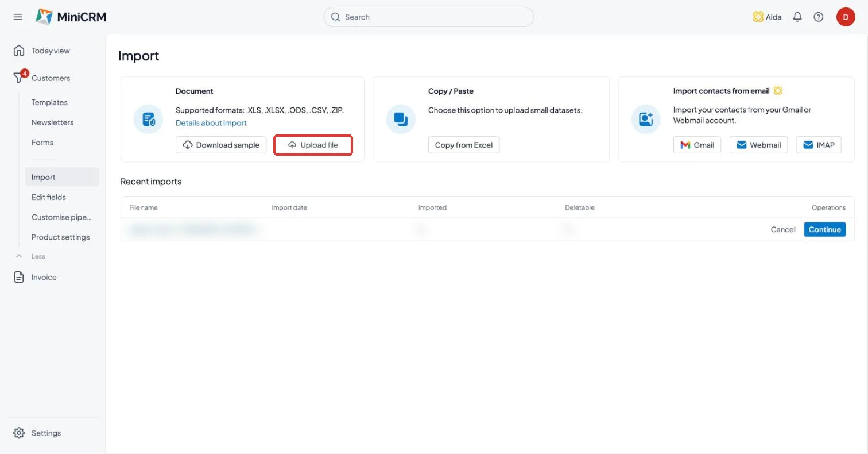Open Edit fields in the sidebar
This screenshot has height=454, width=868.
pyautogui.click(x=49, y=197)
